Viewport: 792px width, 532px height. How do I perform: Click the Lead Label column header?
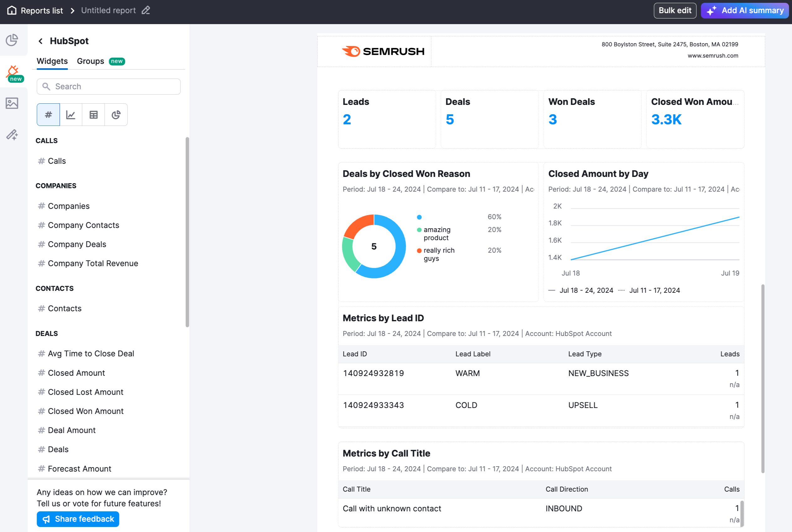pyautogui.click(x=473, y=354)
